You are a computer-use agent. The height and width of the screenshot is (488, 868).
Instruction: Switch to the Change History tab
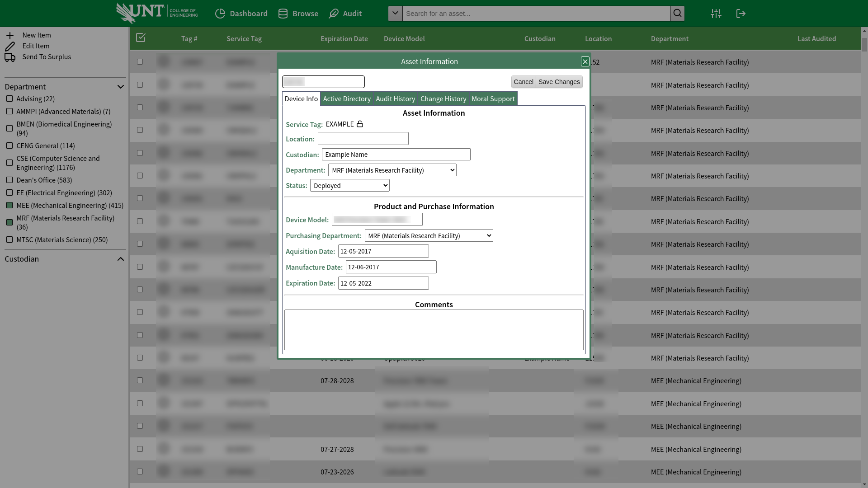coord(443,99)
